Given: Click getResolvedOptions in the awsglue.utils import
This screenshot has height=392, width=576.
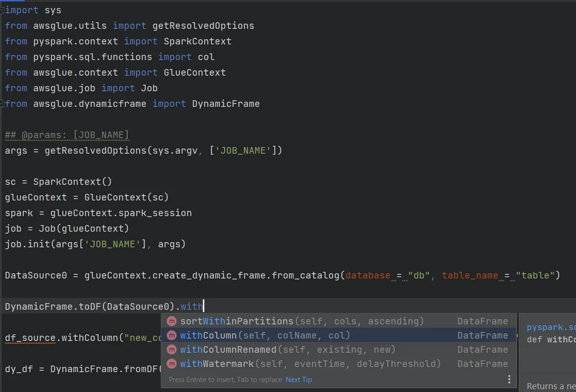Looking at the screenshot, I should pos(203,26).
